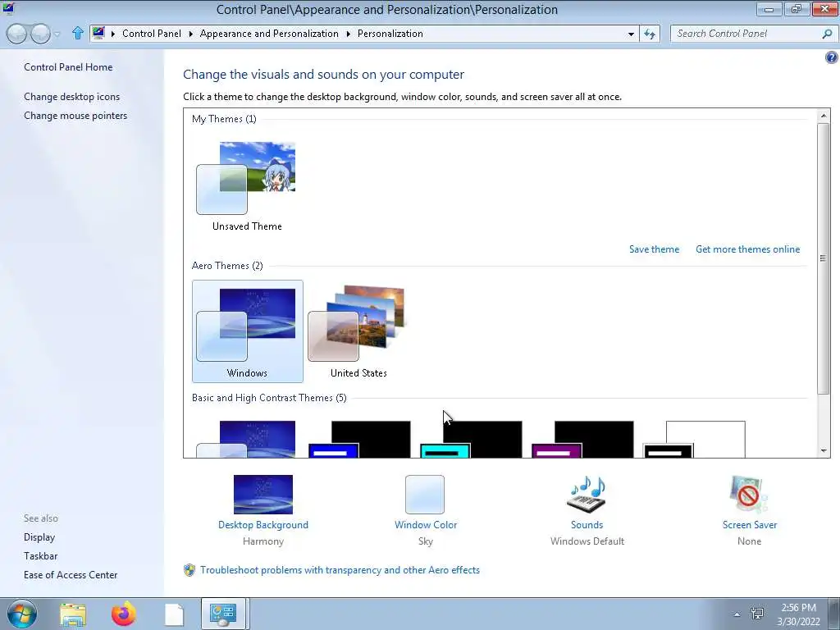840x630 pixels.
Task: Open Troubleshoot problems with transparency link
Action: (340, 570)
